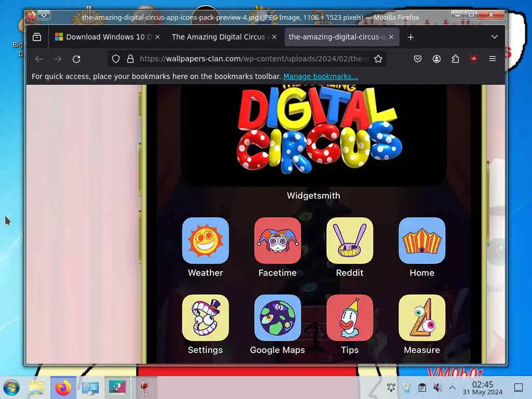Click the Digital Circus logo image

(319, 130)
